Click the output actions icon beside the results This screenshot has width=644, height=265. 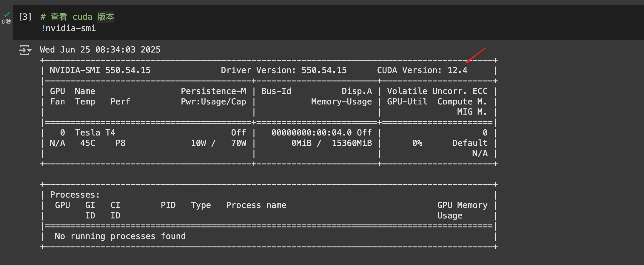[x=25, y=50]
